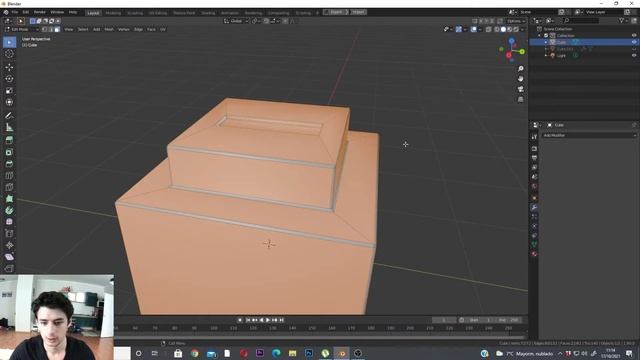Switch to wireframe viewport shading
The width and height of the screenshot is (640, 360).
coord(497,29)
